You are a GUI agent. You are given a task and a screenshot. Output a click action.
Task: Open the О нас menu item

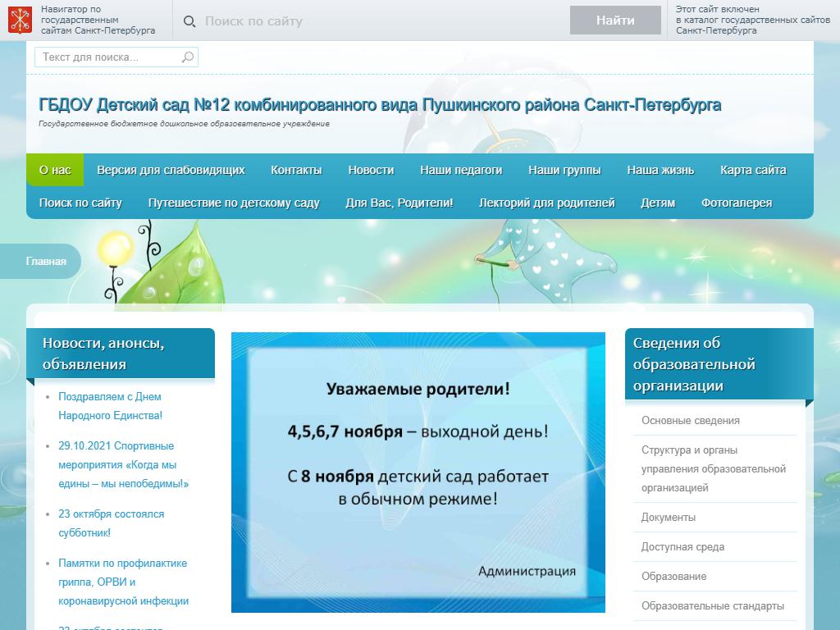(55, 170)
